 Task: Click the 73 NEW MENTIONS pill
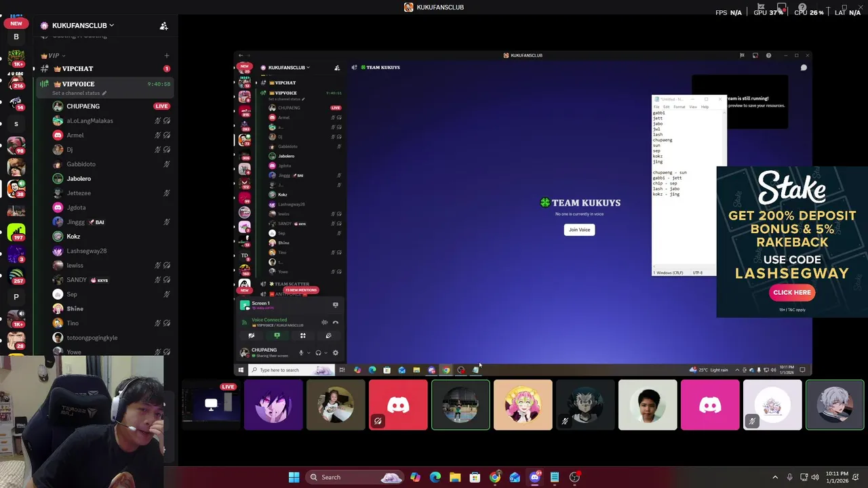pyautogui.click(x=301, y=290)
